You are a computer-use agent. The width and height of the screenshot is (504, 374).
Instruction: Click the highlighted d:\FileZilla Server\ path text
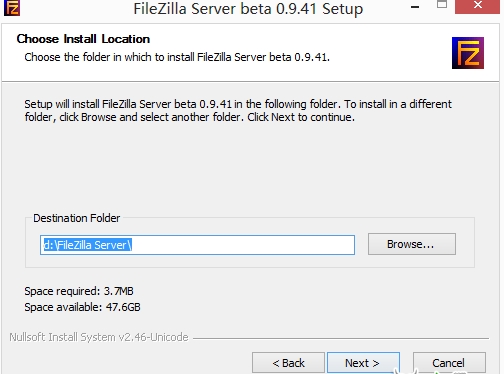click(88, 245)
